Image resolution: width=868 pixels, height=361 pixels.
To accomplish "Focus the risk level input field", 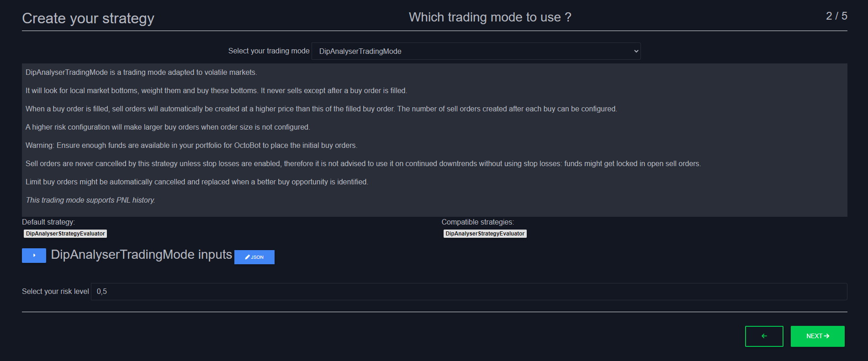I will click(469, 292).
